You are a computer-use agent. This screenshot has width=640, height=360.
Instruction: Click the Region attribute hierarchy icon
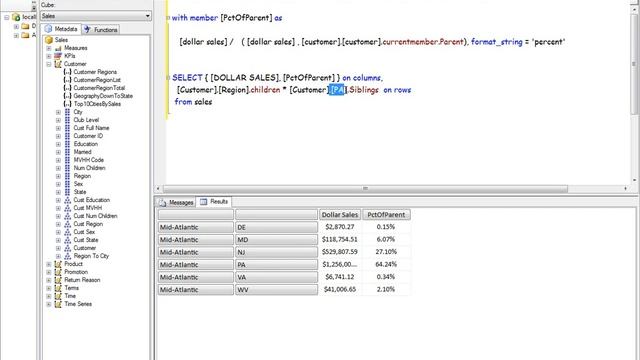(x=67, y=176)
